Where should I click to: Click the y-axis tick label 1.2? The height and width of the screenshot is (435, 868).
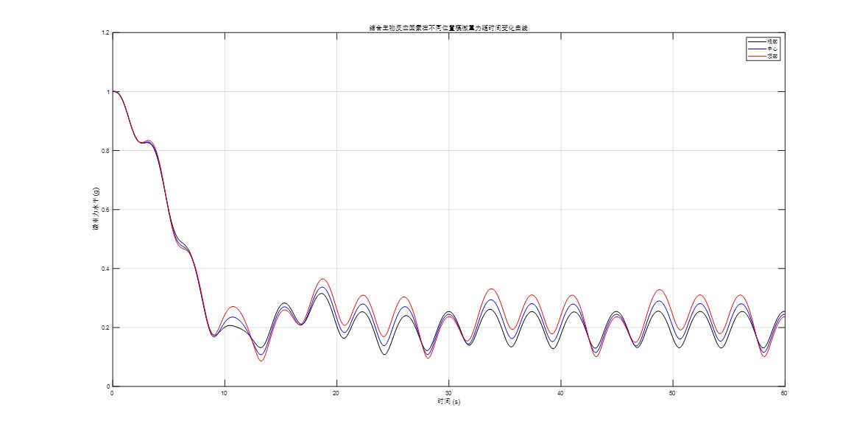pyautogui.click(x=106, y=32)
